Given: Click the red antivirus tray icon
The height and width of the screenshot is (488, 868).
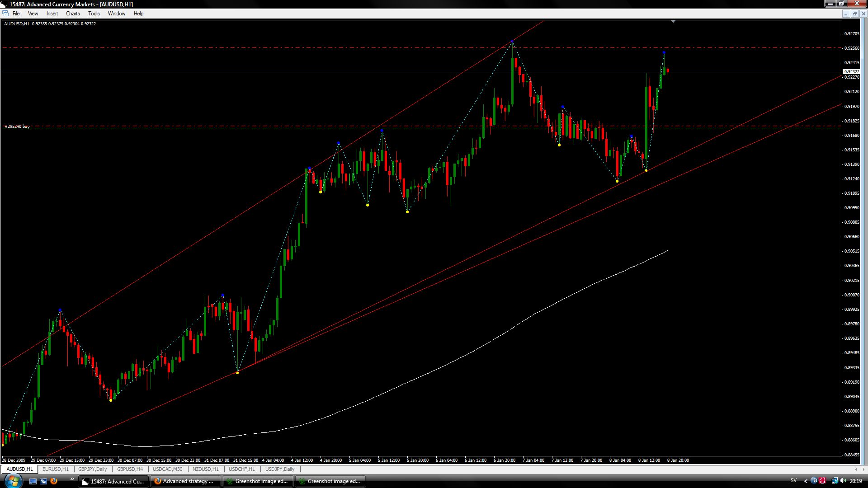Looking at the screenshot, I should (x=822, y=481).
